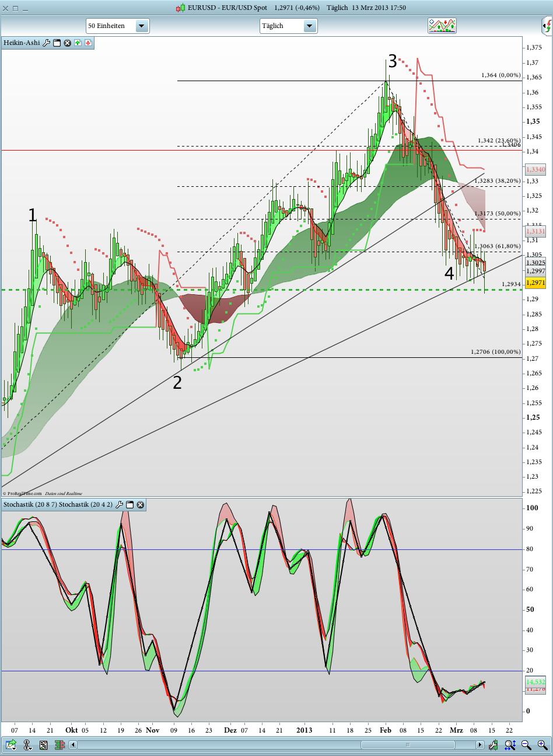Viewport: 553px width, 756px height.
Task: Click the green 14,532 stochastic value label
Action: coord(535,681)
